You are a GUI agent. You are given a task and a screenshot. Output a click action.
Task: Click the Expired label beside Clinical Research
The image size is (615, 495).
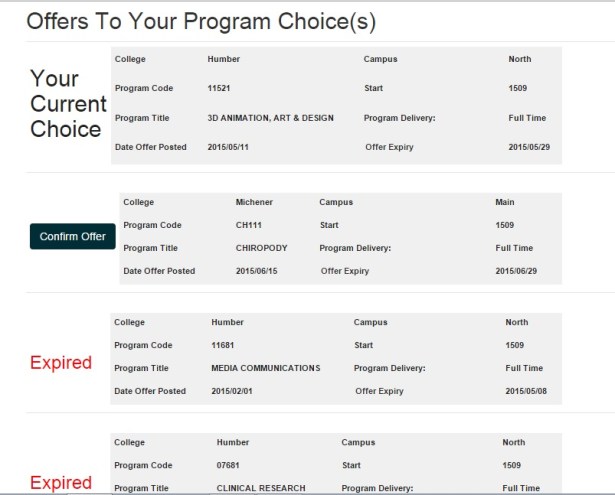(x=61, y=483)
